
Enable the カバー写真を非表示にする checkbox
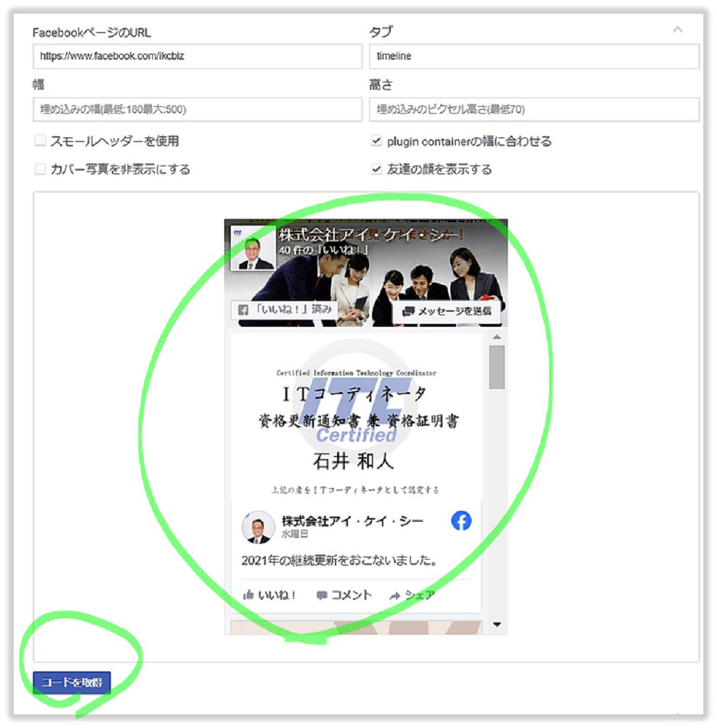coord(40,169)
